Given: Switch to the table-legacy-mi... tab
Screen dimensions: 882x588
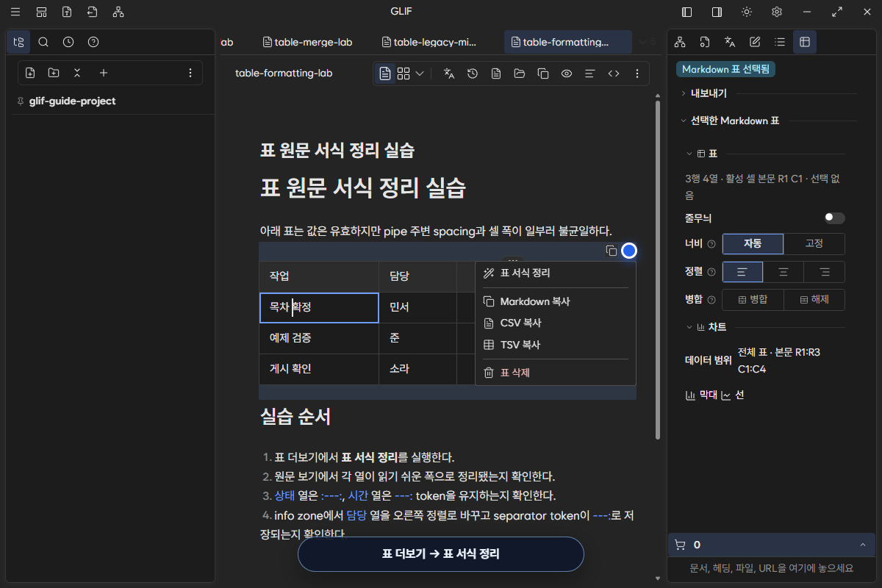Looking at the screenshot, I should (x=430, y=43).
